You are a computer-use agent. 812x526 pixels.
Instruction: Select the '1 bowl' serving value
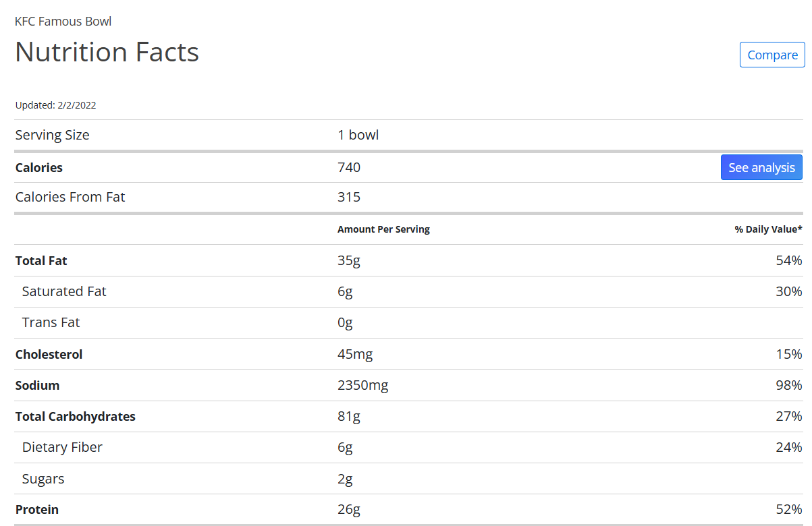tap(358, 135)
